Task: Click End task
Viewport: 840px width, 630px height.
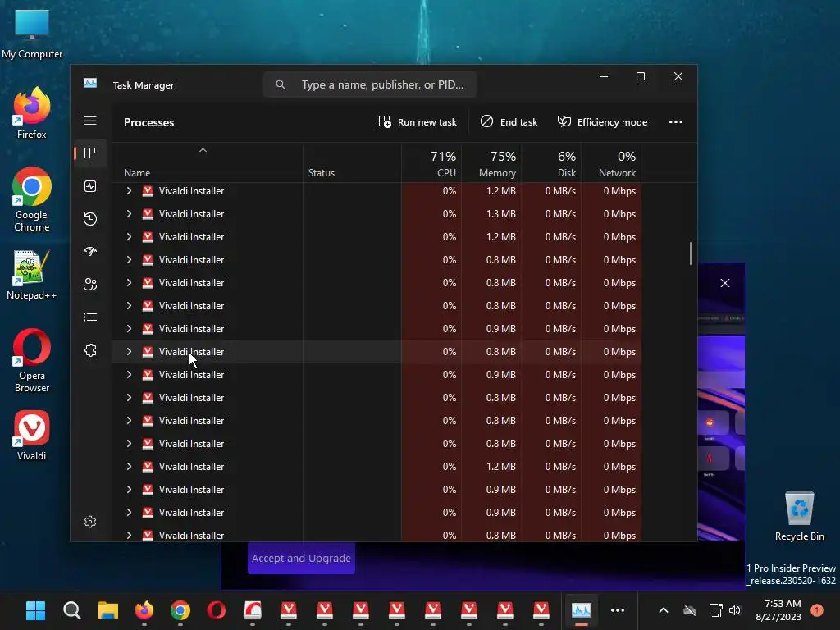Action: pyautogui.click(x=509, y=122)
